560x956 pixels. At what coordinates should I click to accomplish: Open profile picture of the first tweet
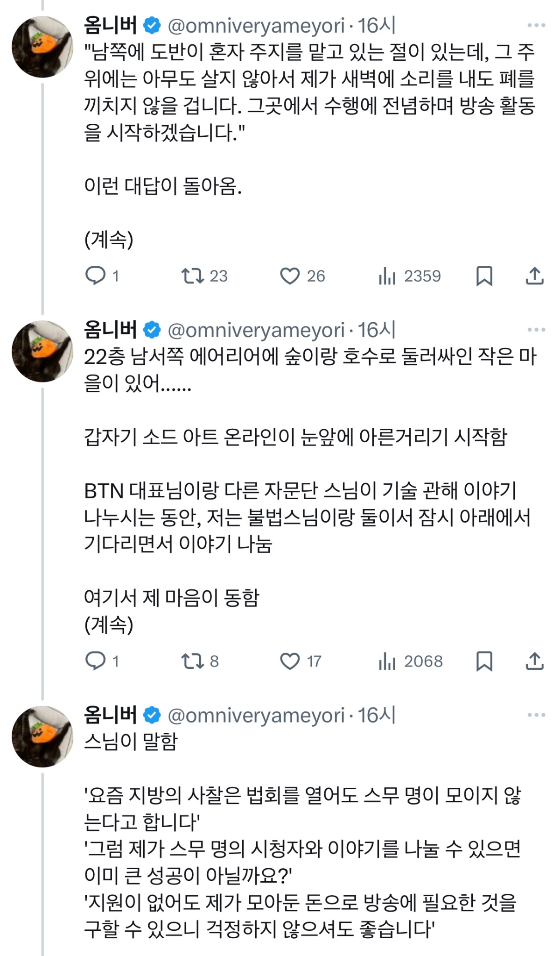(x=42, y=47)
